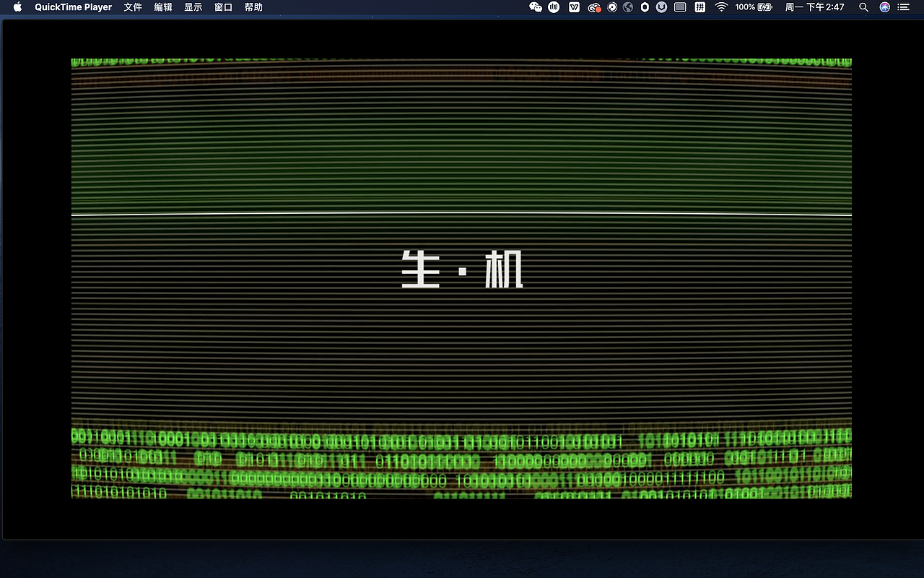The image size is (924, 578).
Task: Open the 帮助 menu
Action: (x=253, y=7)
